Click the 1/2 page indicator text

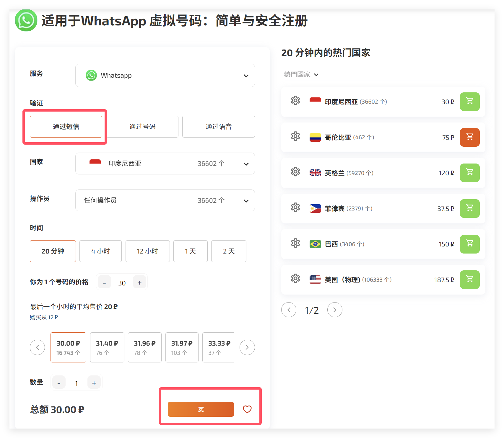[x=312, y=310]
